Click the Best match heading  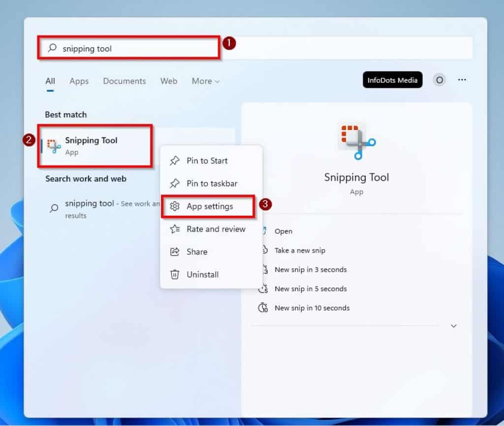[x=66, y=115]
